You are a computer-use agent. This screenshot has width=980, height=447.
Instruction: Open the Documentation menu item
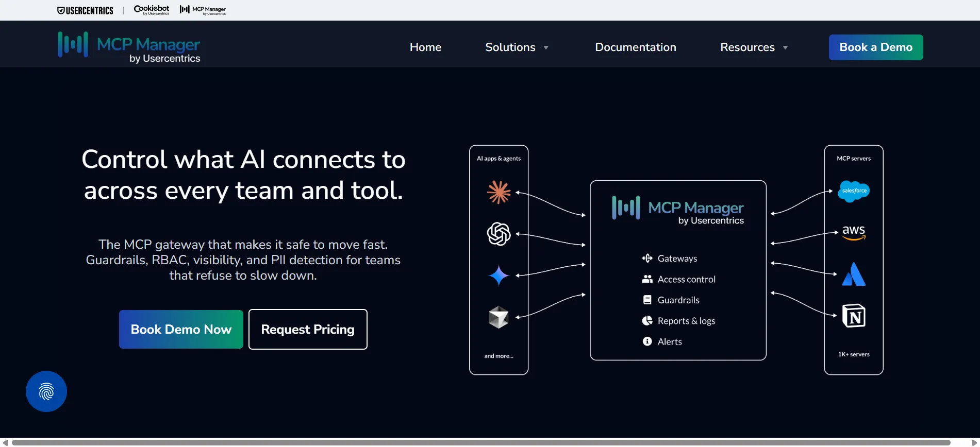coord(636,47)
